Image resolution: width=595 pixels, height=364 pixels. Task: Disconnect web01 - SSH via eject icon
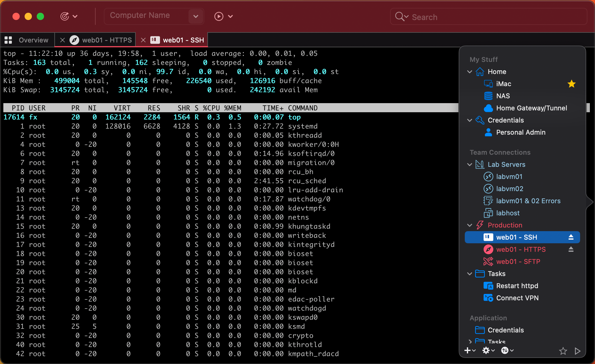point(571,237)
